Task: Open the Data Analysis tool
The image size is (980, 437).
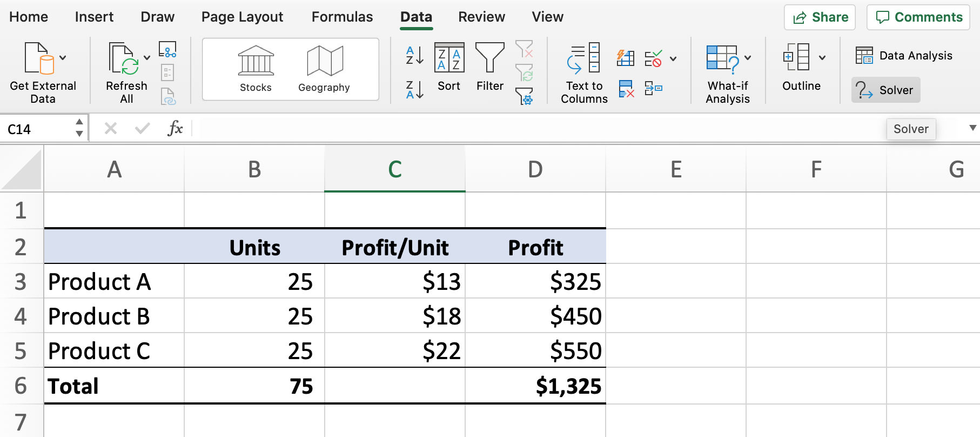Action: (x=904, y=55)
